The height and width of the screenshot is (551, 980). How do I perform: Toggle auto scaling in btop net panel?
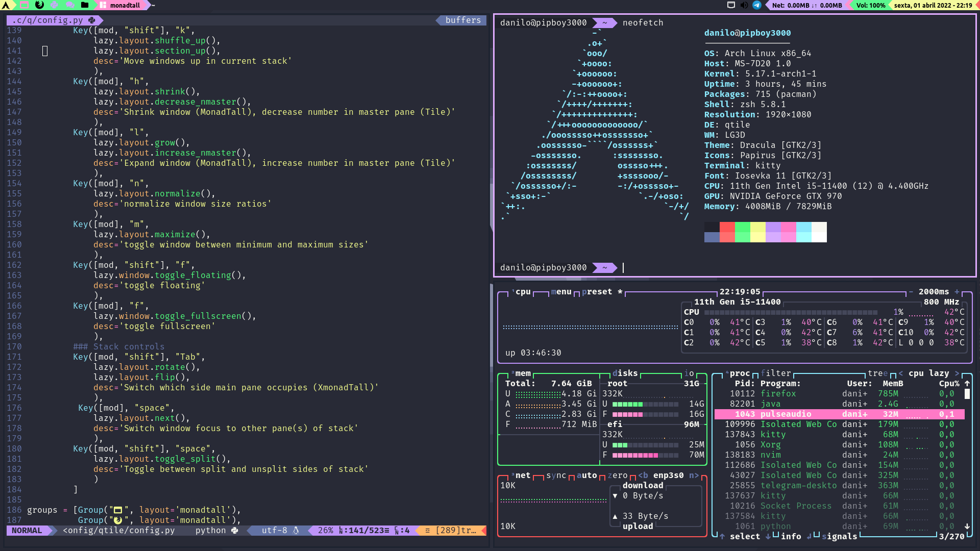(x=586, y=475)
